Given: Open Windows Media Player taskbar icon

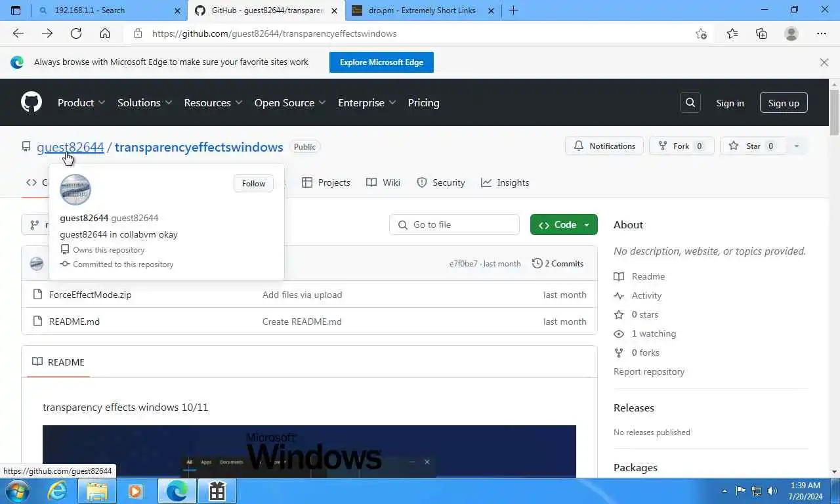Looking at the screenshot, I should point(136,491).
